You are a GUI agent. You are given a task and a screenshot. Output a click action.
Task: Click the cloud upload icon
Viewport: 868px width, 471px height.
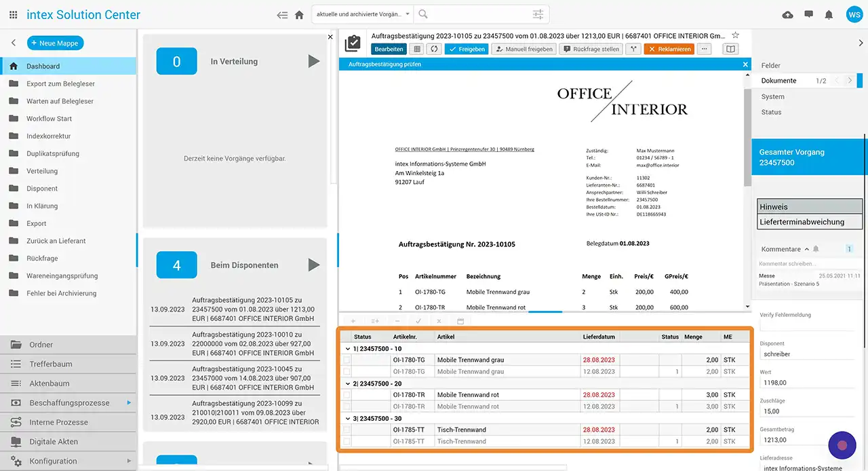point(787,14)
